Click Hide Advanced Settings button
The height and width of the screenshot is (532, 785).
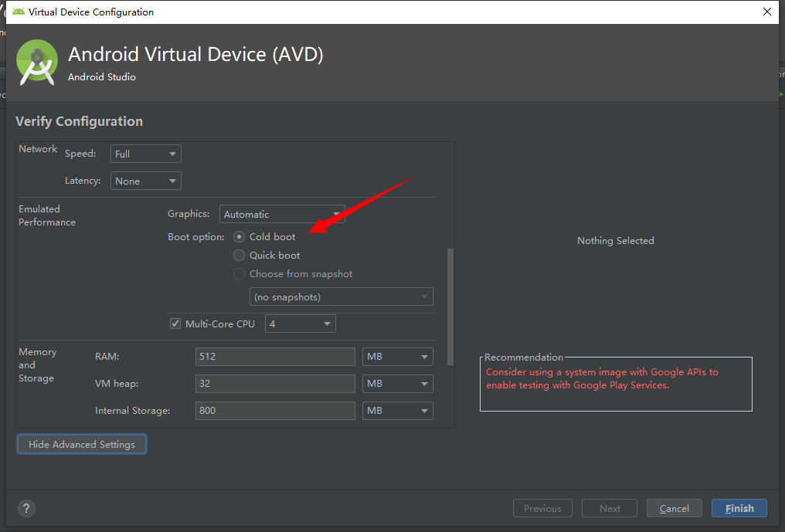(82, 445)
